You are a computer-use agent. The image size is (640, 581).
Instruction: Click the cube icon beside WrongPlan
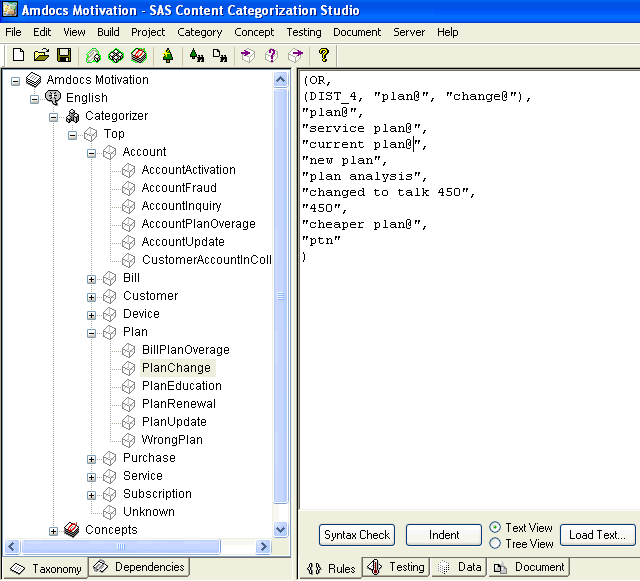pyautogui.click(x=129, y=440)
